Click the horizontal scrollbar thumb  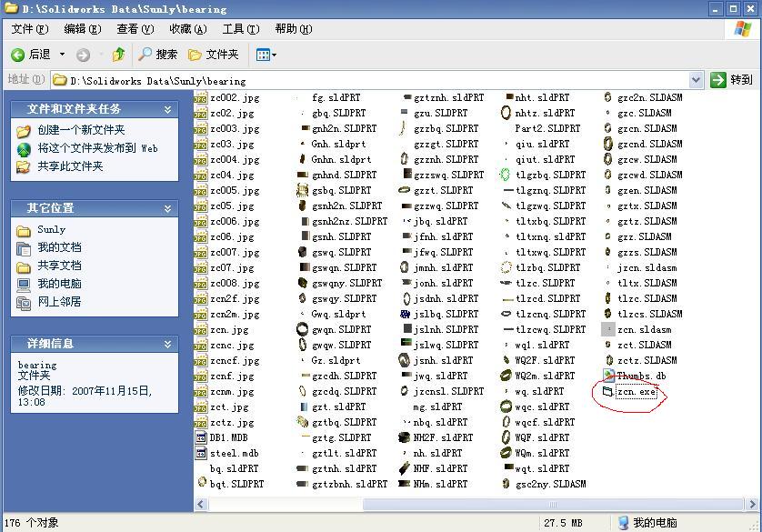(x=553, y=505)
